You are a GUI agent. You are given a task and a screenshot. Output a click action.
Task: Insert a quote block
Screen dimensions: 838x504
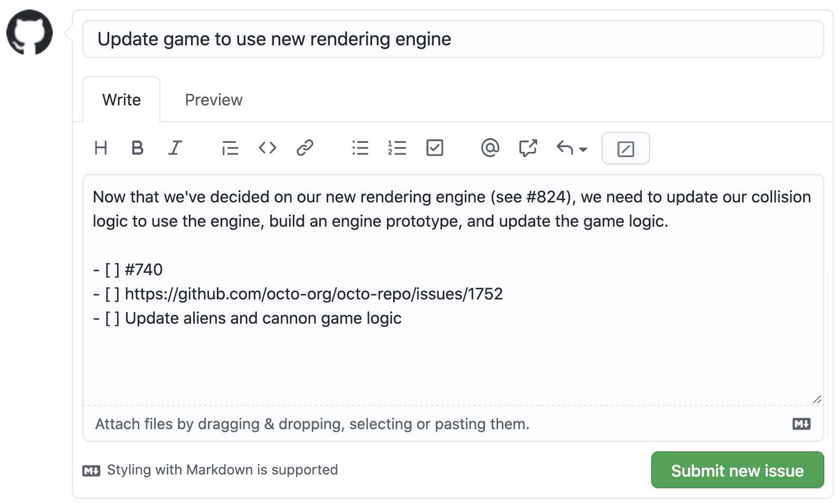pyautogui.click(x=230, y=148)
